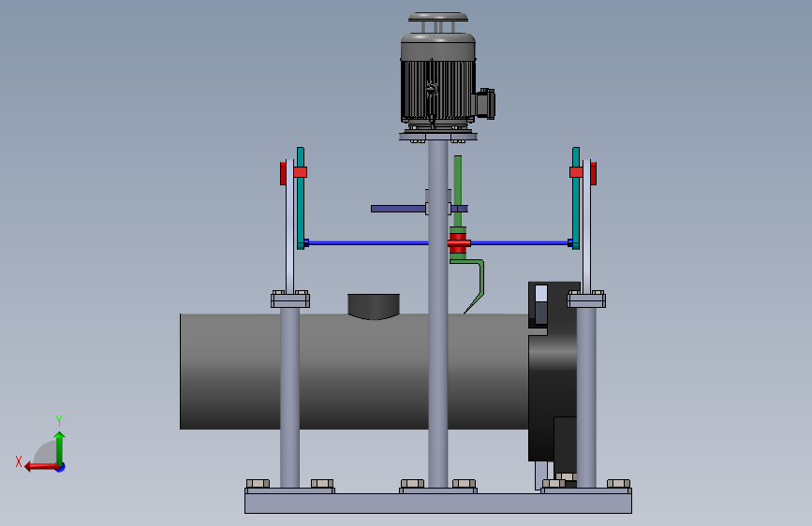Screen dimensions: 812x526
Task: Select the tall central vertical column
Action: pyautogui.click(x=438, y=314)
